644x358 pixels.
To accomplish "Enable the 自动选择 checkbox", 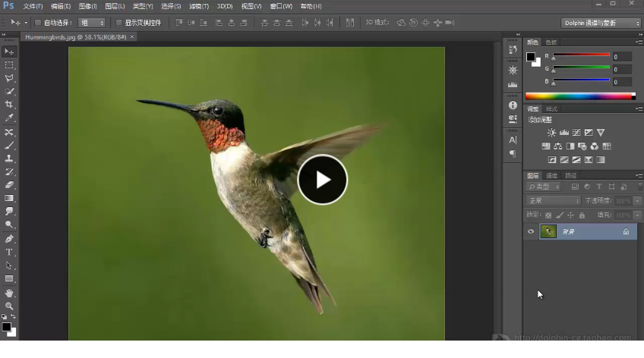I will (x=38, y=23).
